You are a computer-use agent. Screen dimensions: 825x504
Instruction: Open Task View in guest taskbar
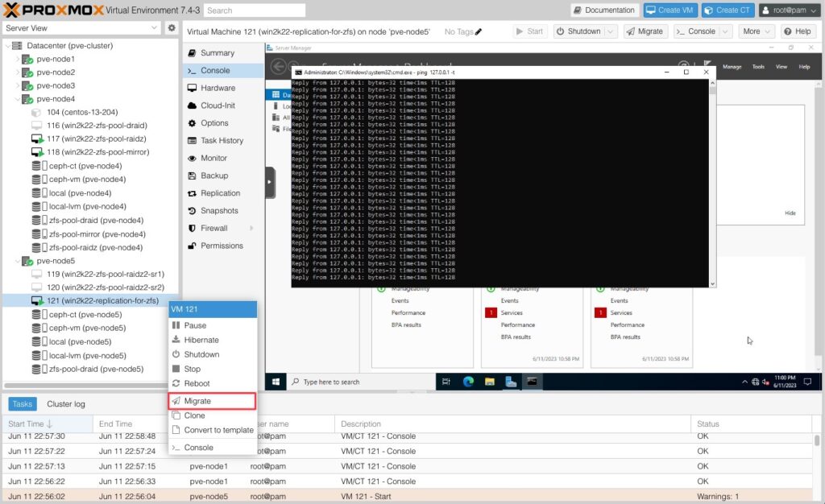(x=446, y=382)
